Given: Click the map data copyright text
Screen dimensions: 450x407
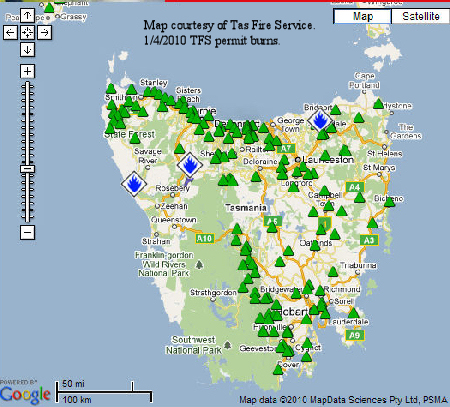Looking at the screenshot, I should 344,400.
